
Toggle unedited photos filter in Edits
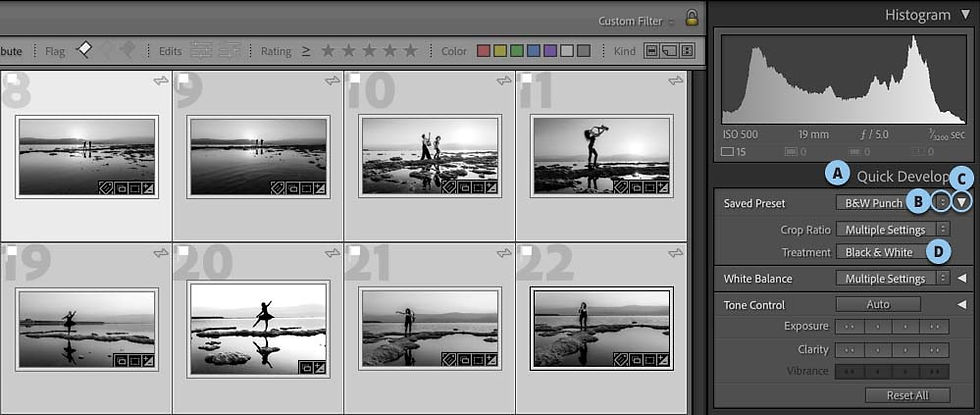coord(230,51)
